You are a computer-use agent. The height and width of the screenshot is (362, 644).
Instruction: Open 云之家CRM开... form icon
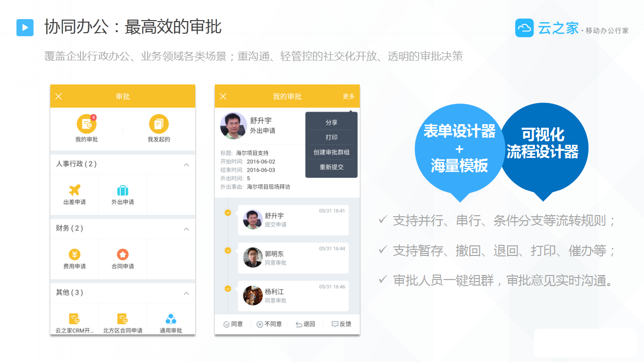[x=74, y=319]
